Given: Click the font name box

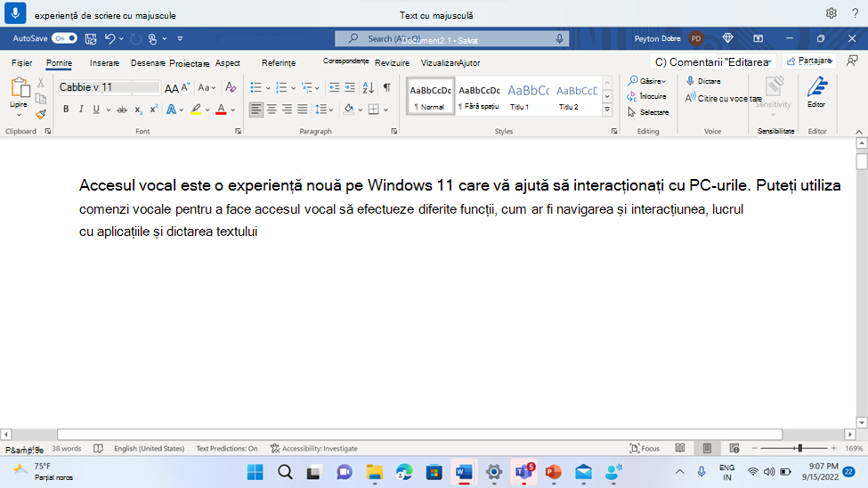Looking at the screenshot, I should coord(95,87).
